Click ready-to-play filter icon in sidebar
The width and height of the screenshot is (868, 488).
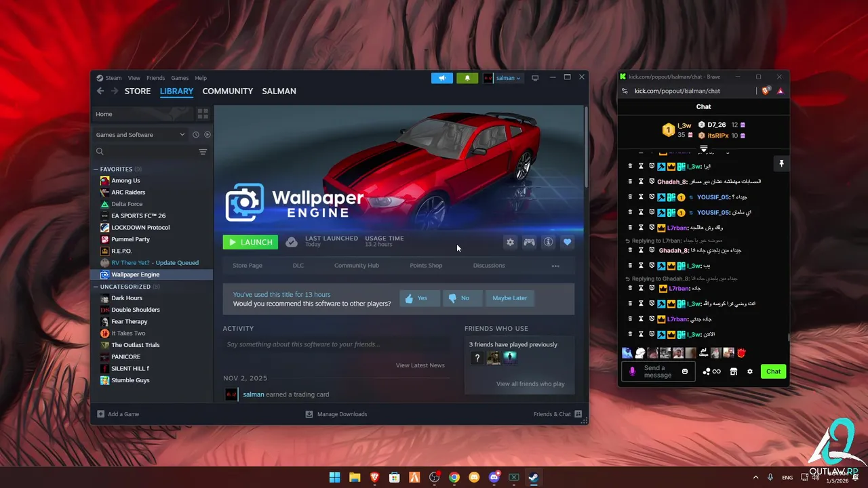pyautogui.click(x=208, y=135)
